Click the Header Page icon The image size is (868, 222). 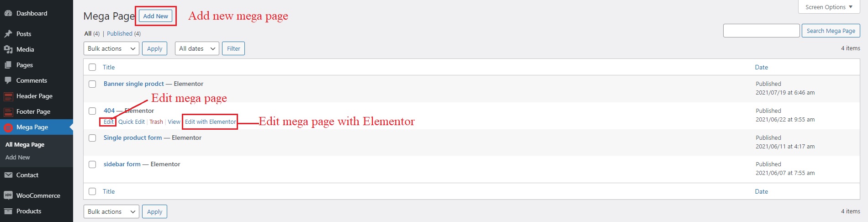tap(8, 96)
